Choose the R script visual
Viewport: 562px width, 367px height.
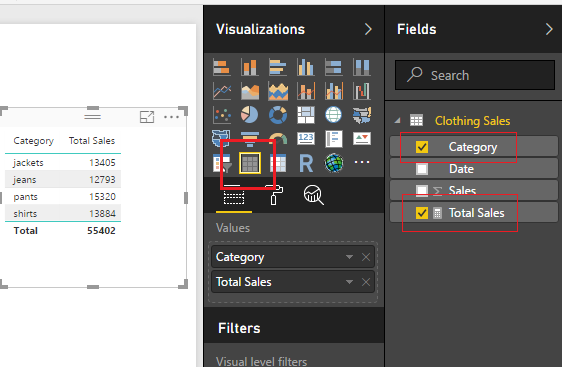306,163
